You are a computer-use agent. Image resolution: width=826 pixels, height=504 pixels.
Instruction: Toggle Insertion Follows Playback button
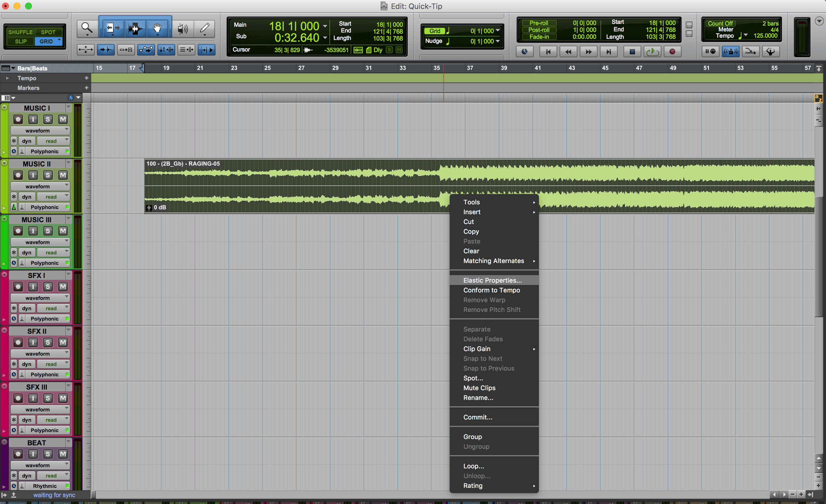coord(206,50)
